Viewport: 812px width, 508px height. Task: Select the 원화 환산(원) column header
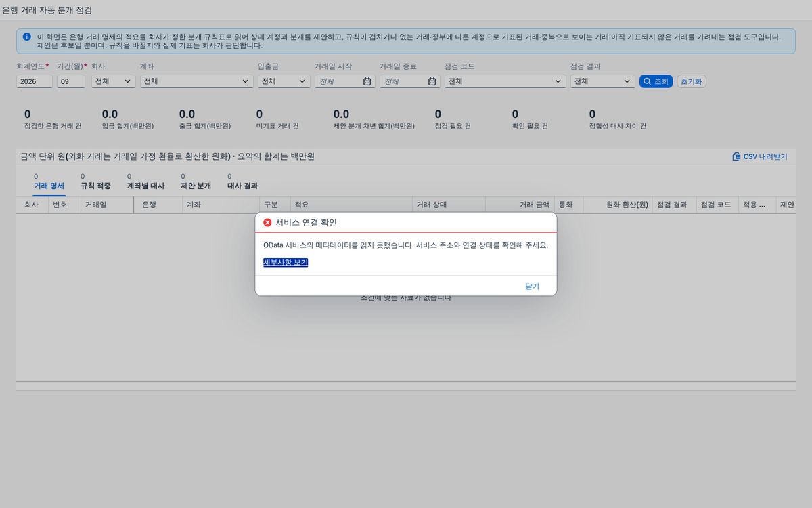618,205
